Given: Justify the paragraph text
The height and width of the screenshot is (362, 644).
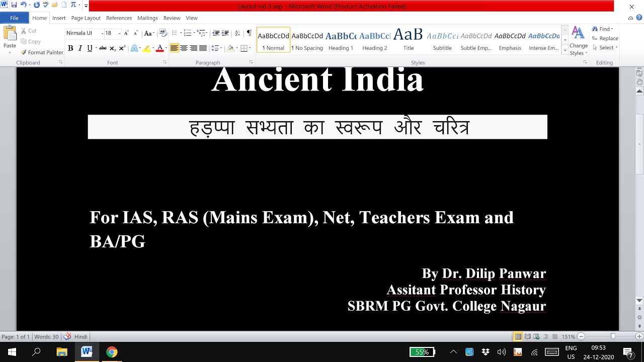Looking at the screenshot, I should pyautogui.click(x=203, y=48).
